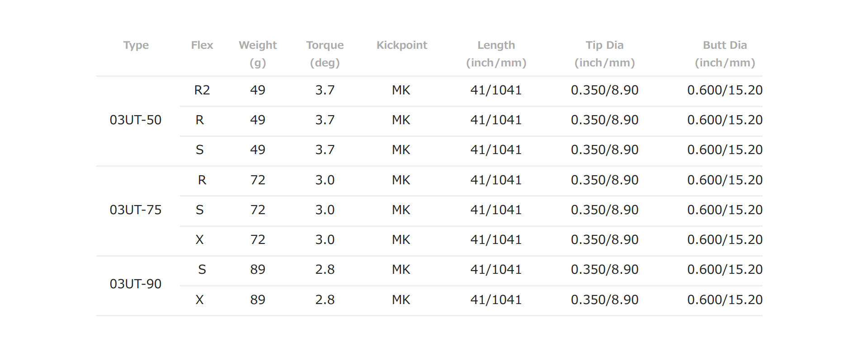868x361 pixels.
Task: Select the 03UT-75 type cell
Action: point(136,210)
